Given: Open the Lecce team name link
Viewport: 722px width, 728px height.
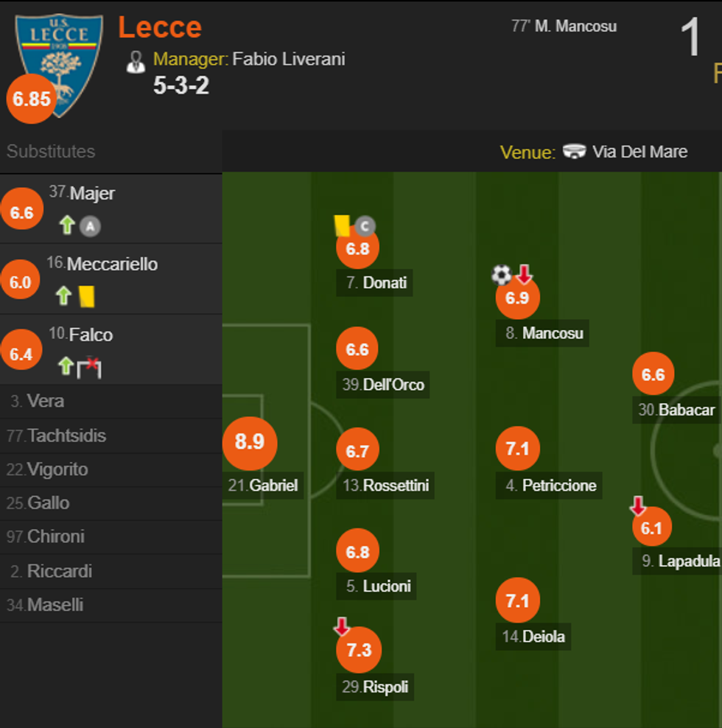Looking at the screenshot, I should 160,28.
